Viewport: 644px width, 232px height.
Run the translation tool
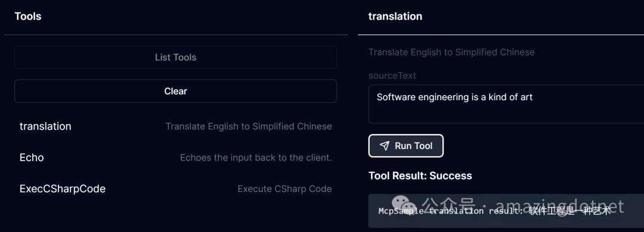coord(406,146)
